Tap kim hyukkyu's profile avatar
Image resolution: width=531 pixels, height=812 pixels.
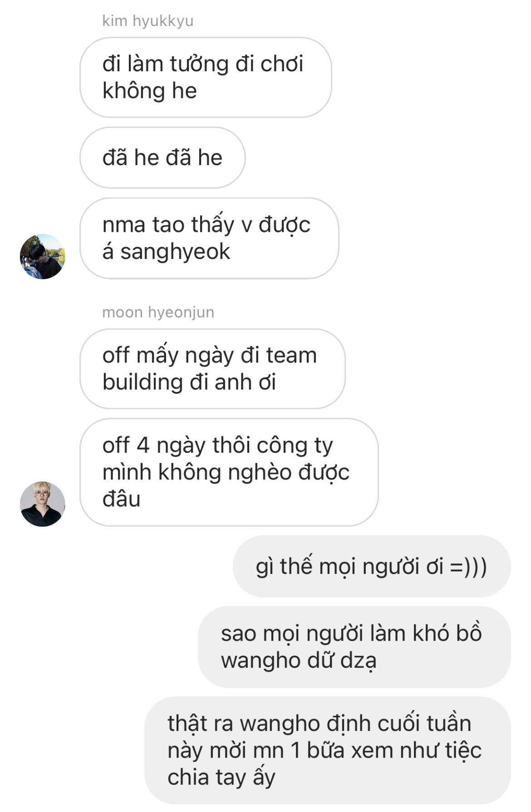42,257
